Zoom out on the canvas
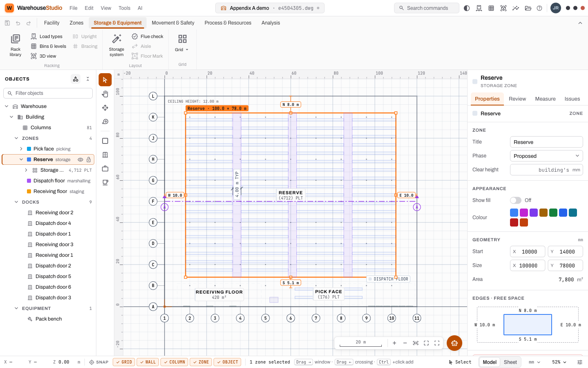588x368 pixels. coord(405,343)
